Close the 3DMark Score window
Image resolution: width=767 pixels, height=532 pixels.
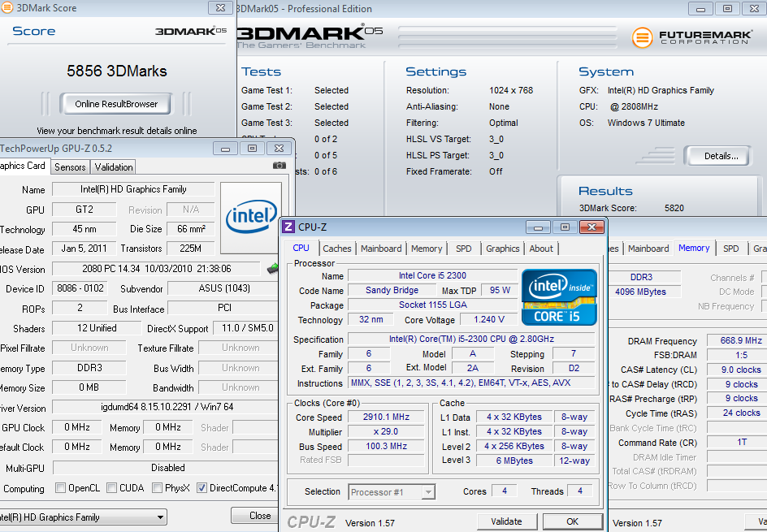point(221,8)
